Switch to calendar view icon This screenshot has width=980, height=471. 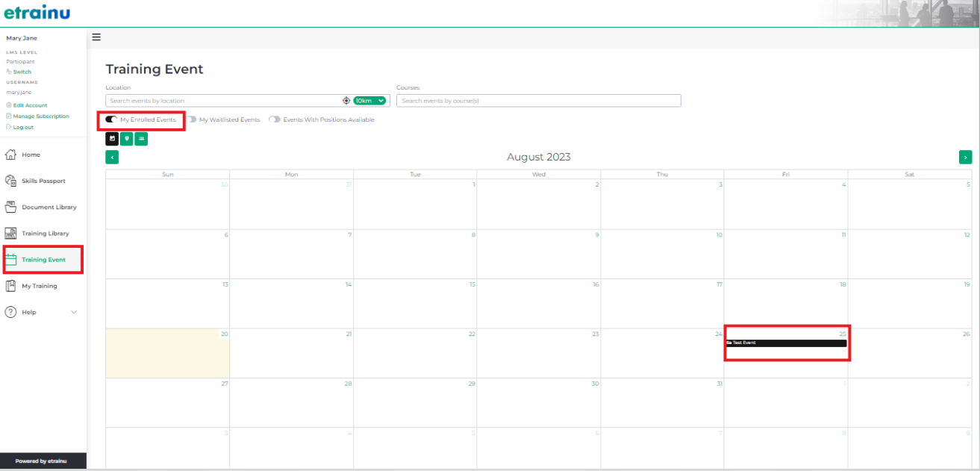coord(112,138)
